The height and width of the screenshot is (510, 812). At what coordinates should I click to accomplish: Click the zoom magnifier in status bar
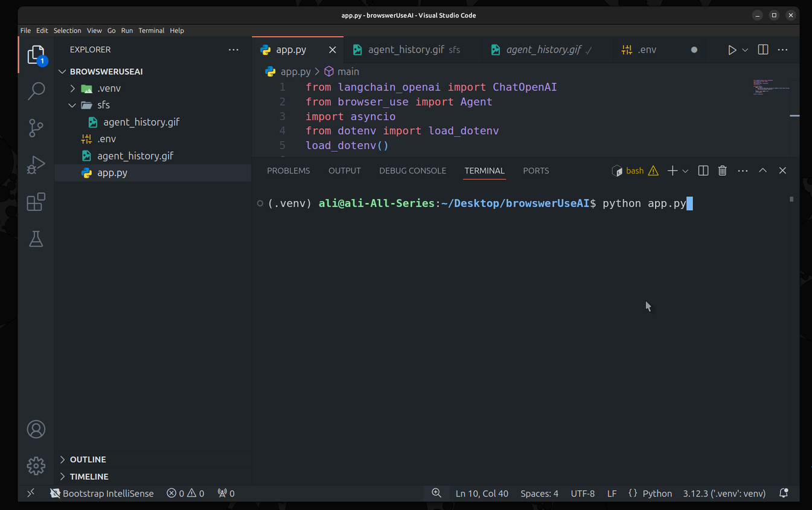click(x=436, y=493)
